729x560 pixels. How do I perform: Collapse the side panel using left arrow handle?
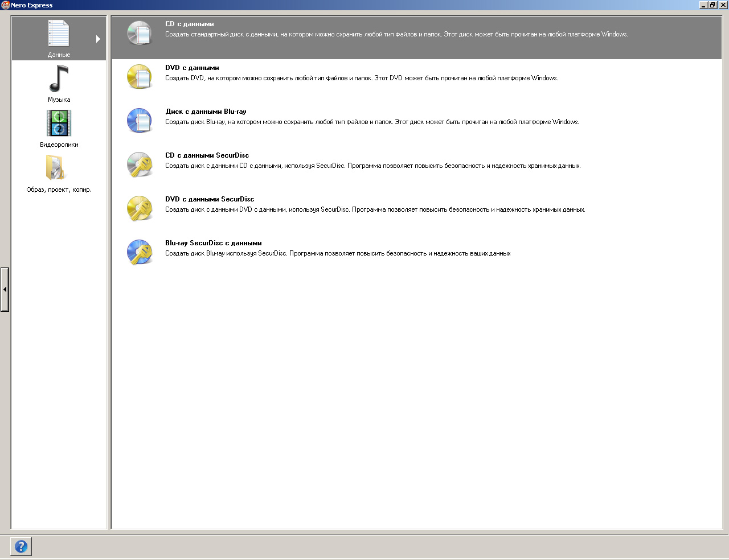click(x=5, y=289)
